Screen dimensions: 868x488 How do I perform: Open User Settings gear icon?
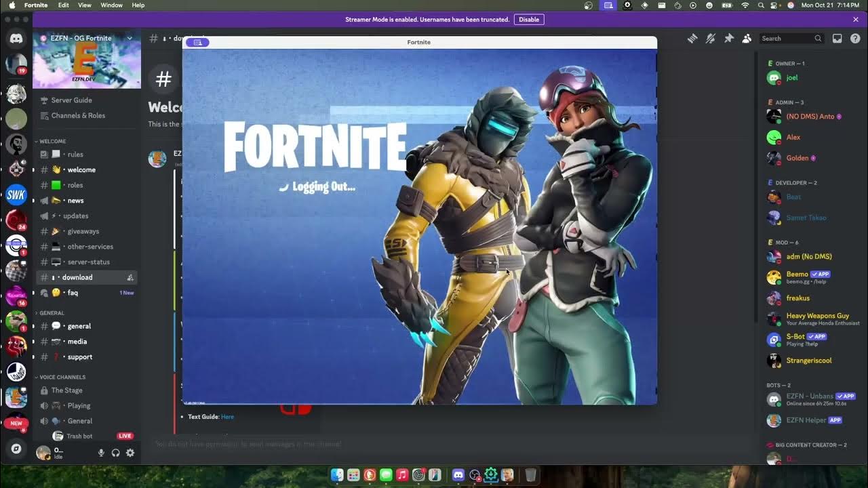pos(130,453)
